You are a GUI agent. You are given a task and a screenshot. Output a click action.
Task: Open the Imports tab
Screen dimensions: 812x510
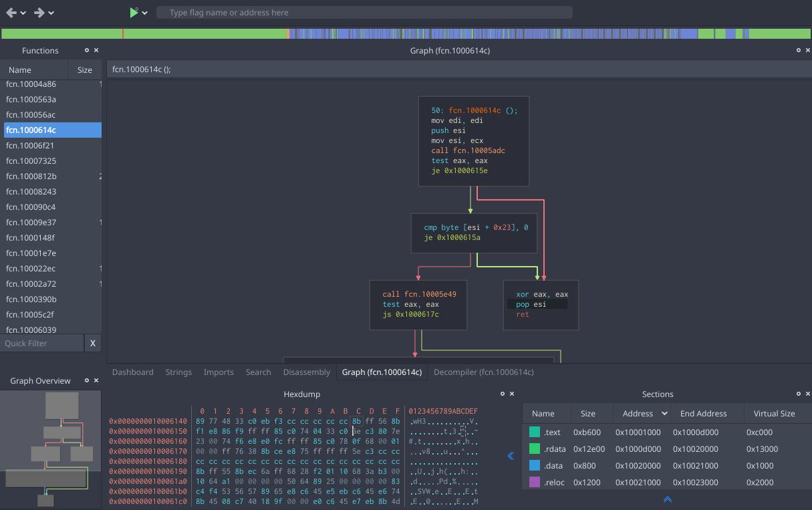tap(219, 372)
